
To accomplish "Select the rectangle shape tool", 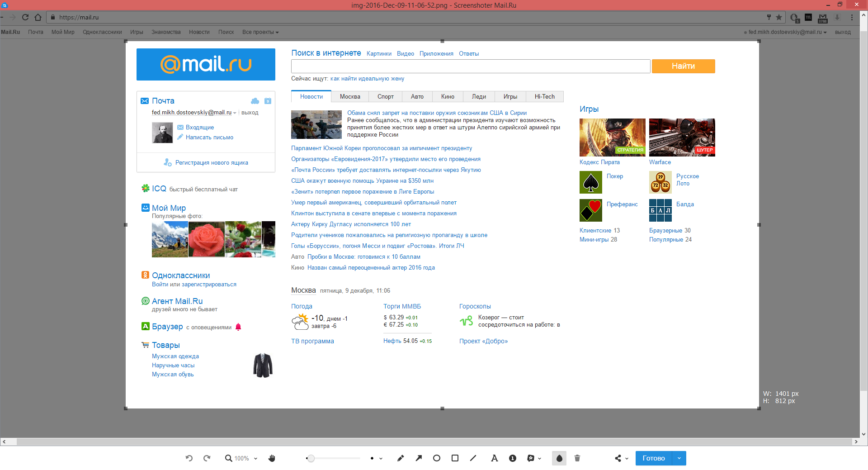I will 455,458.
